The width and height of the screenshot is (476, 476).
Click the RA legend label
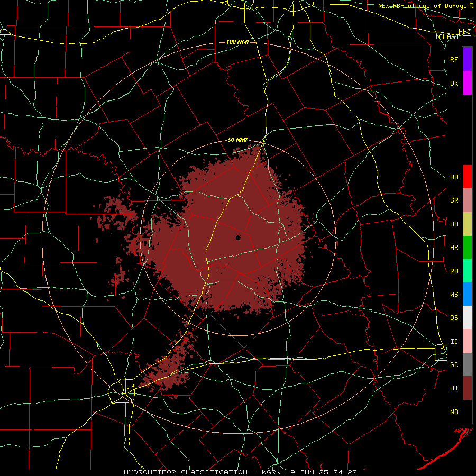tap(454, 271)
